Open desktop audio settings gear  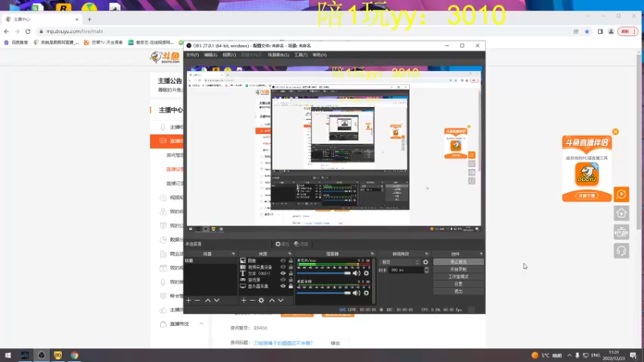(x=366, y=293)
